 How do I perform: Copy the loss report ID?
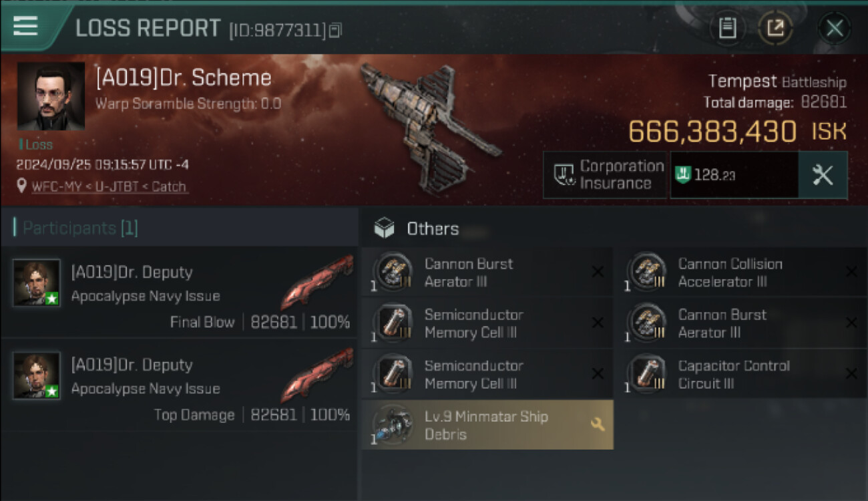click(x=335, y=30)
